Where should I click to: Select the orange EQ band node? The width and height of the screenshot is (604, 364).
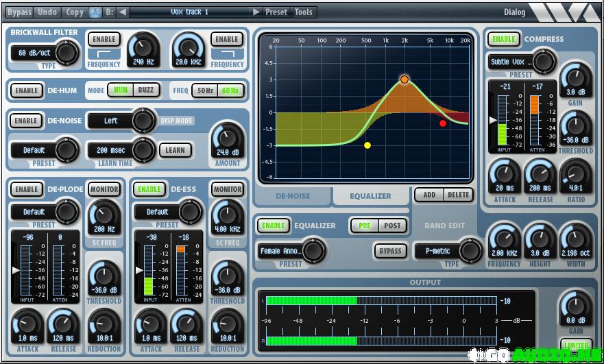[404, 80]
